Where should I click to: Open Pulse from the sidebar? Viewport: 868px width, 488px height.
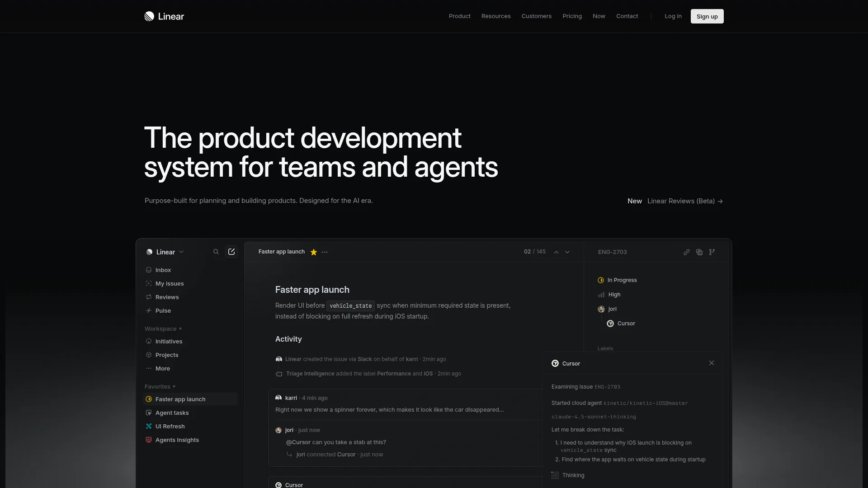(x=163, y=310)
